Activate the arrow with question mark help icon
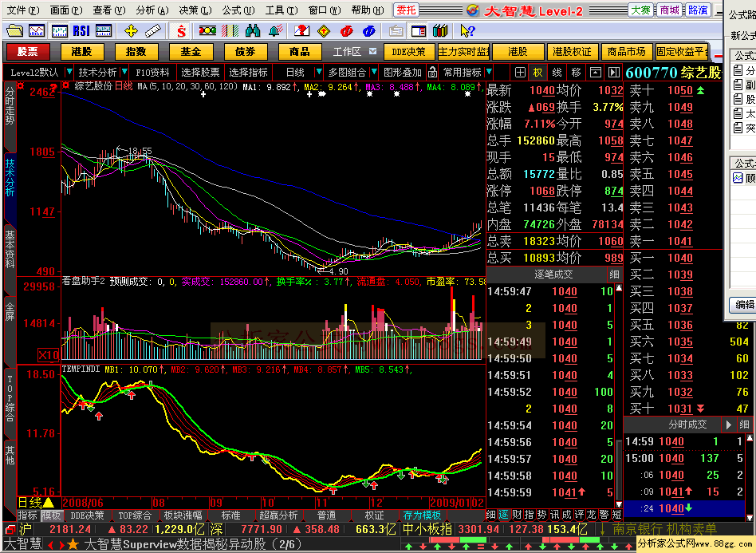This screenshot has width=756, height=553. pos(467,31)
